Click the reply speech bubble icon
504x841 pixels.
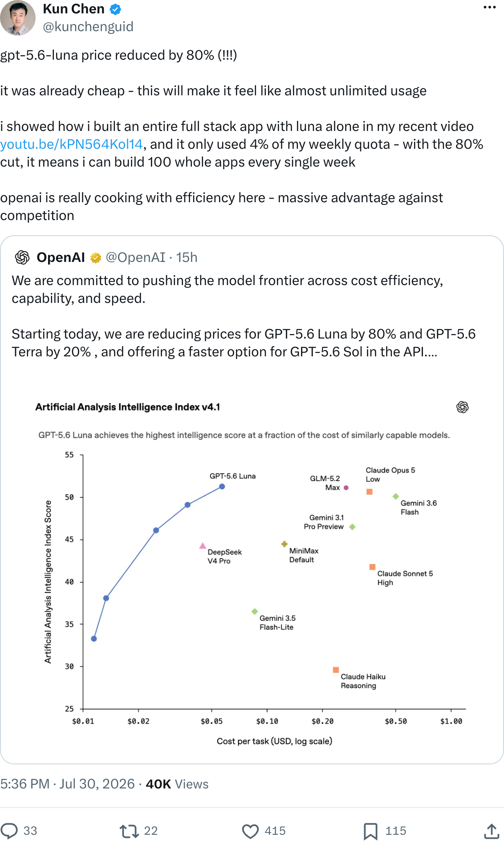coord(9,831)
